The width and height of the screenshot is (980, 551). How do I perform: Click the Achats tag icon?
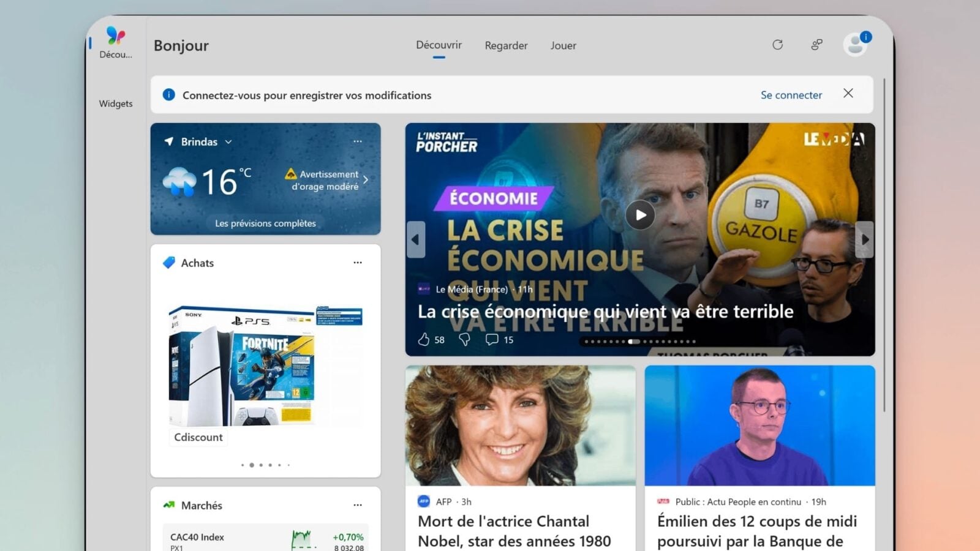coord(169,263)
